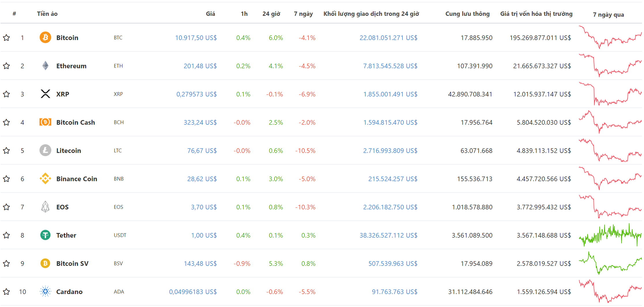Sort by the '7 ngày' column header
This screenshot has width=644, height=307.
[303, 14]
